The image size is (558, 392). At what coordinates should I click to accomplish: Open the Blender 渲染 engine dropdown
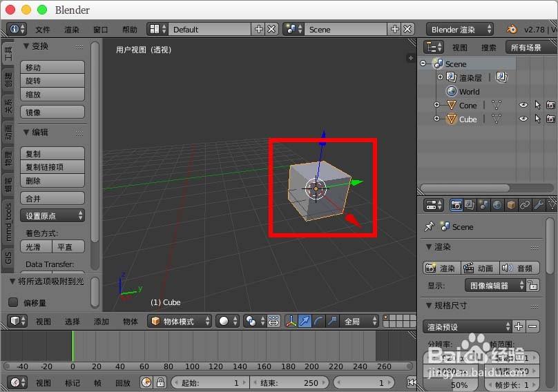460,29
